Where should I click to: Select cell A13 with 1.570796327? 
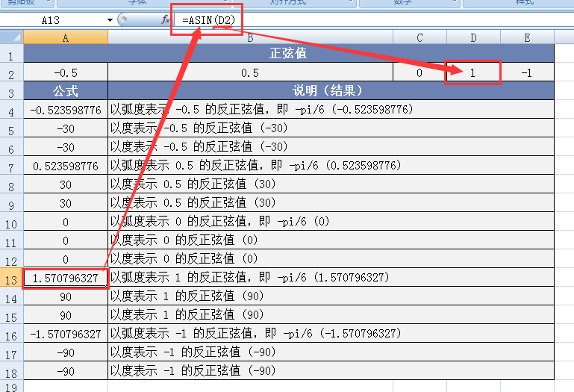pos(66,278)
